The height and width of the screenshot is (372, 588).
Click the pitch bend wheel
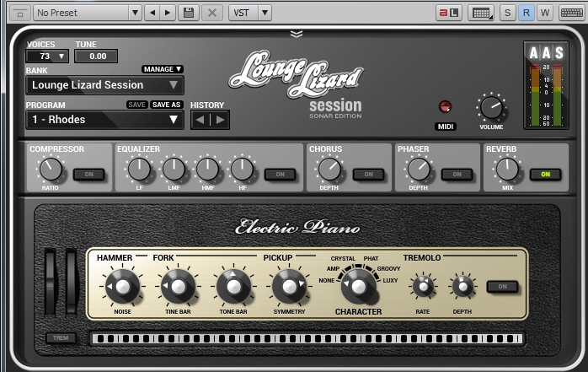coord(51,282)
